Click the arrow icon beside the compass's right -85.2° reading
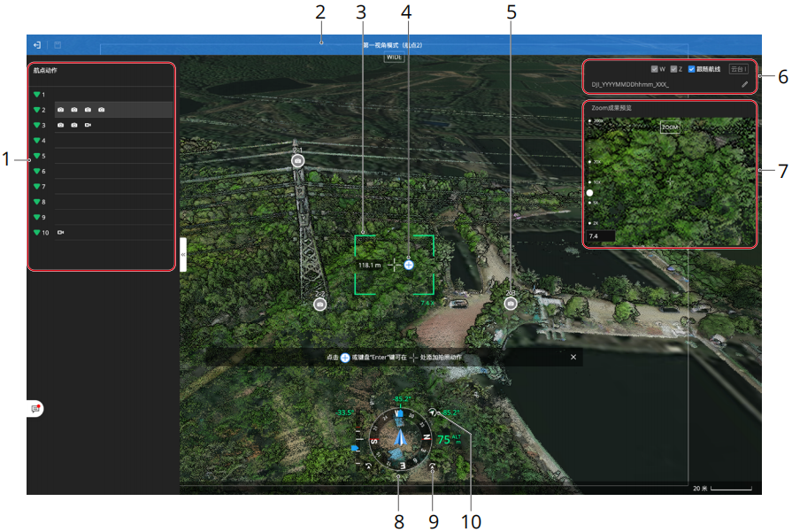 433,412
